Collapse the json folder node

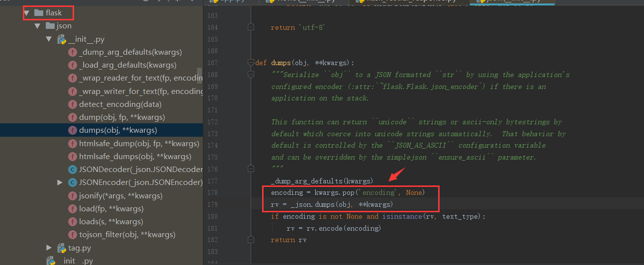[37, 26]
